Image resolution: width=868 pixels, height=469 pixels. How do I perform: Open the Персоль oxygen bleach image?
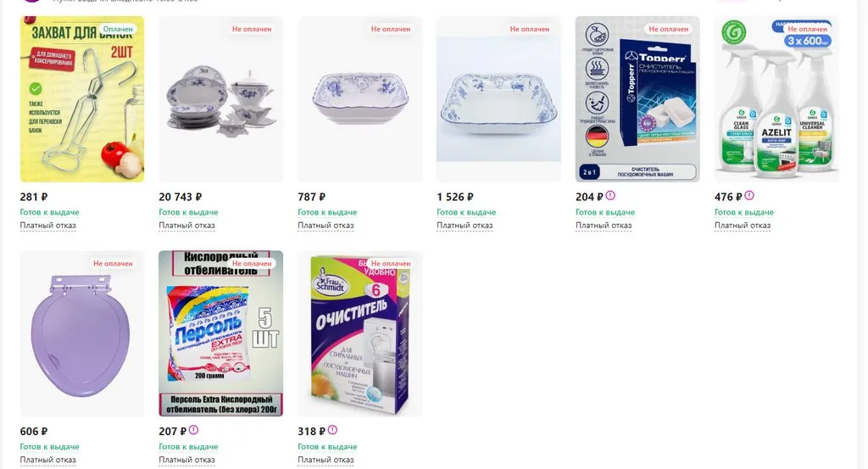click(221, 334)
